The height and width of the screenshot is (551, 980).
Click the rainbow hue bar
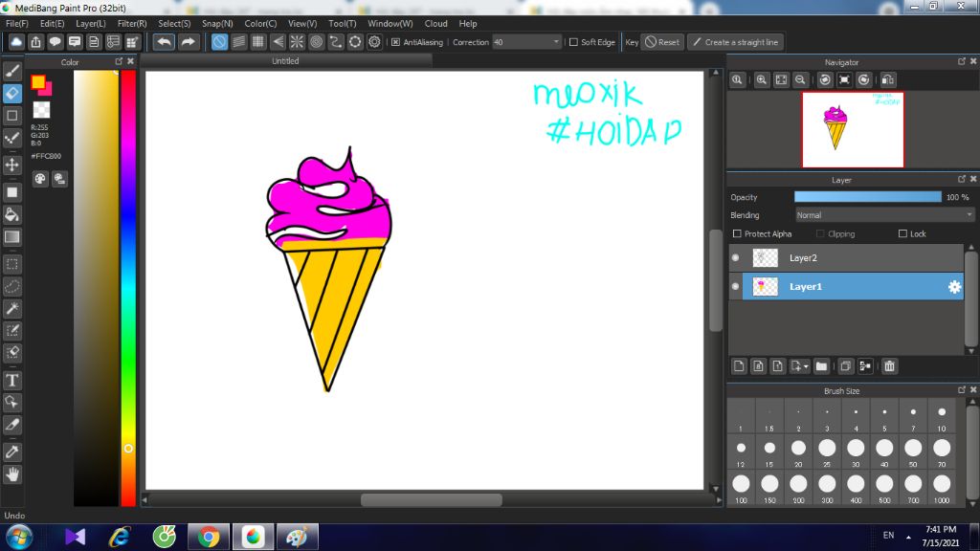pyautogui.click(x=128, y=287)
